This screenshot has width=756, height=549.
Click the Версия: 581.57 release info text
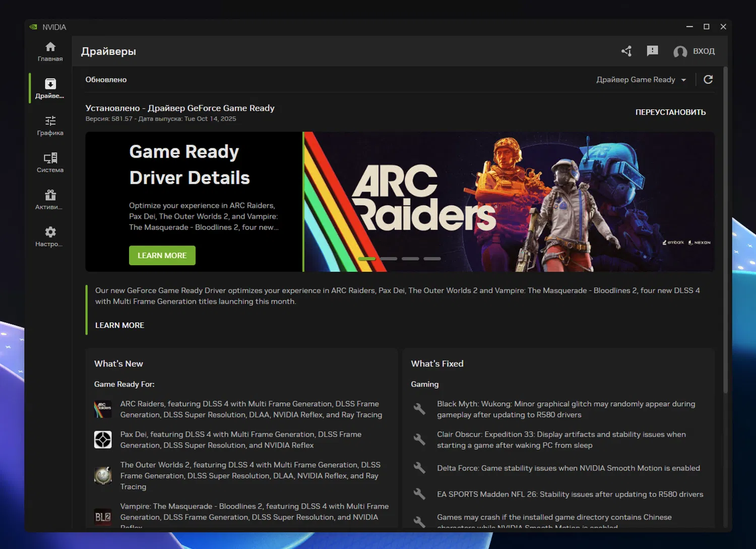(x=161, y=119)
